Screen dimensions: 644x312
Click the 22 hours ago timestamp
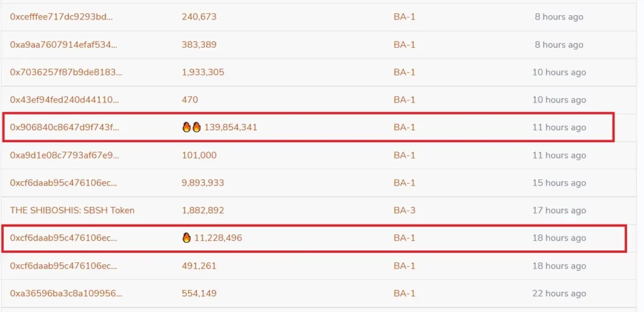[559, 293]
